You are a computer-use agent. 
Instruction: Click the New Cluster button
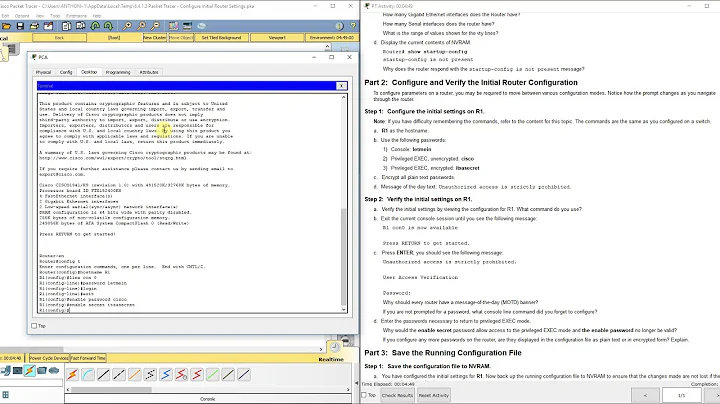point(154,38)
